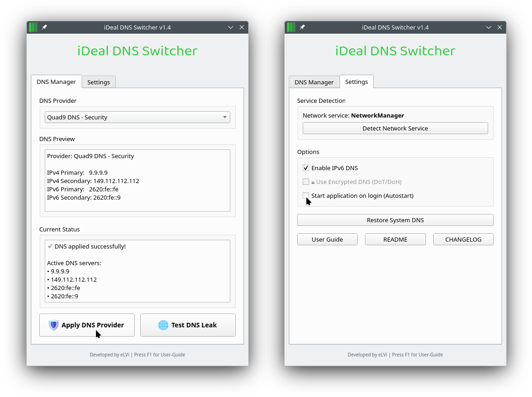The height and width of the screenshot is (397, 532).
Task: Click inside the DNS Preview text box
Action: pos(137,180)
